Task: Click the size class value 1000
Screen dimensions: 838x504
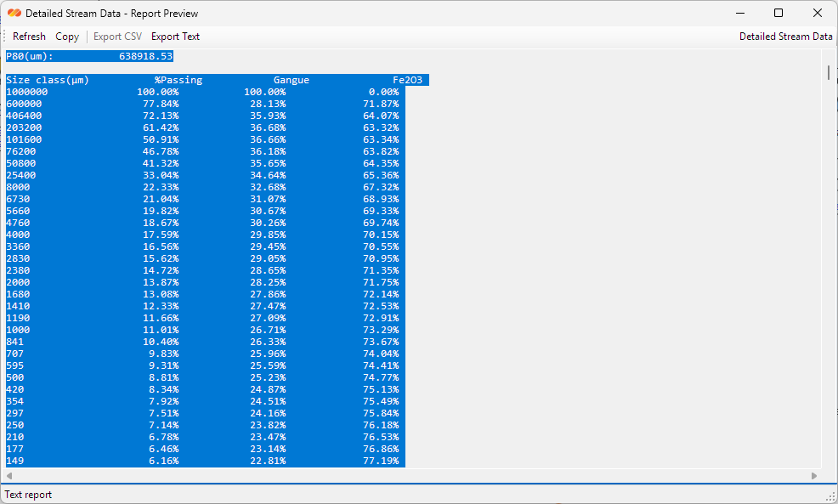Action: click(18, 330)
